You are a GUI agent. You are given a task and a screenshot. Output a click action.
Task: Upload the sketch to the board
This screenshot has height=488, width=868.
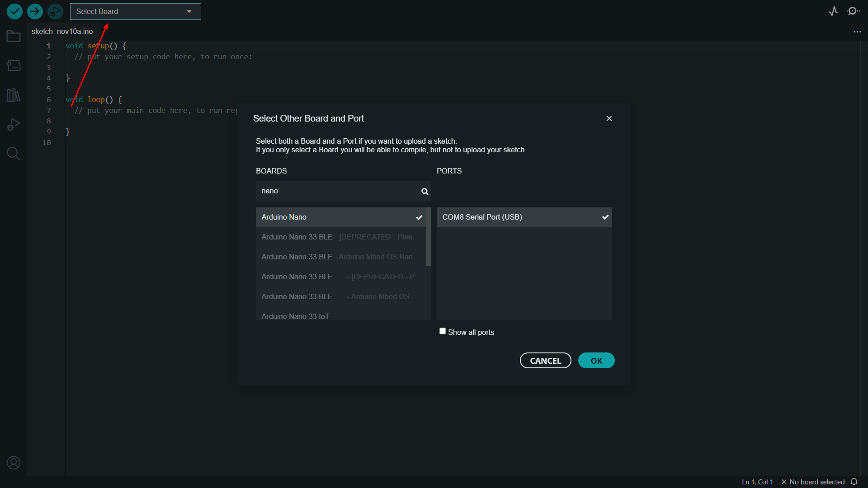[35, 11]
